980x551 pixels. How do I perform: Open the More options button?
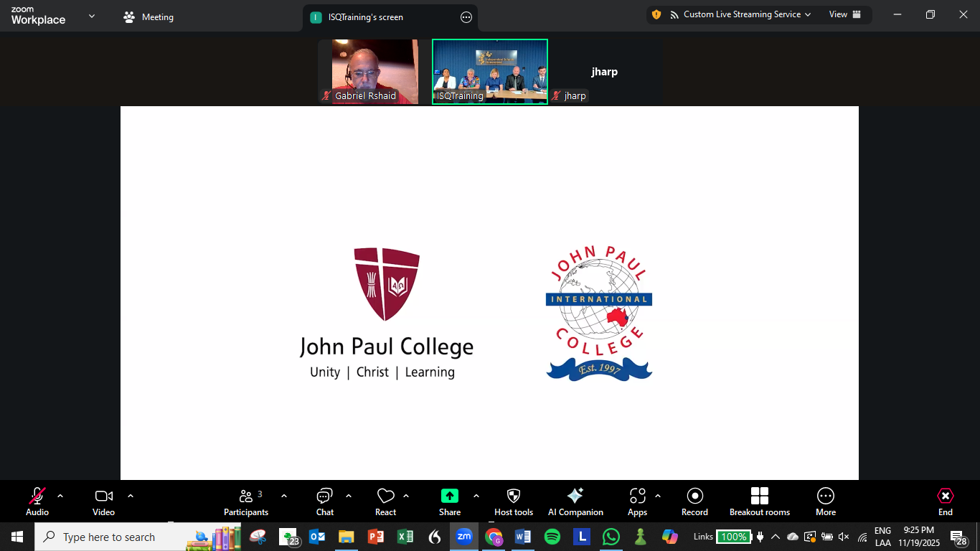(826, 501)
